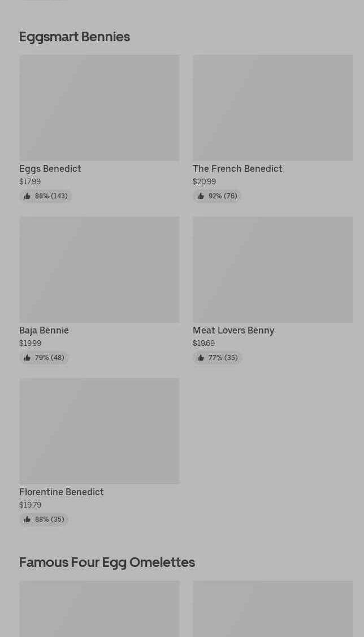The width and height of the screenshot is (364, 637).
Task: Click thumbs-up icon under Baja Bennie
Action: coord(27,358)
